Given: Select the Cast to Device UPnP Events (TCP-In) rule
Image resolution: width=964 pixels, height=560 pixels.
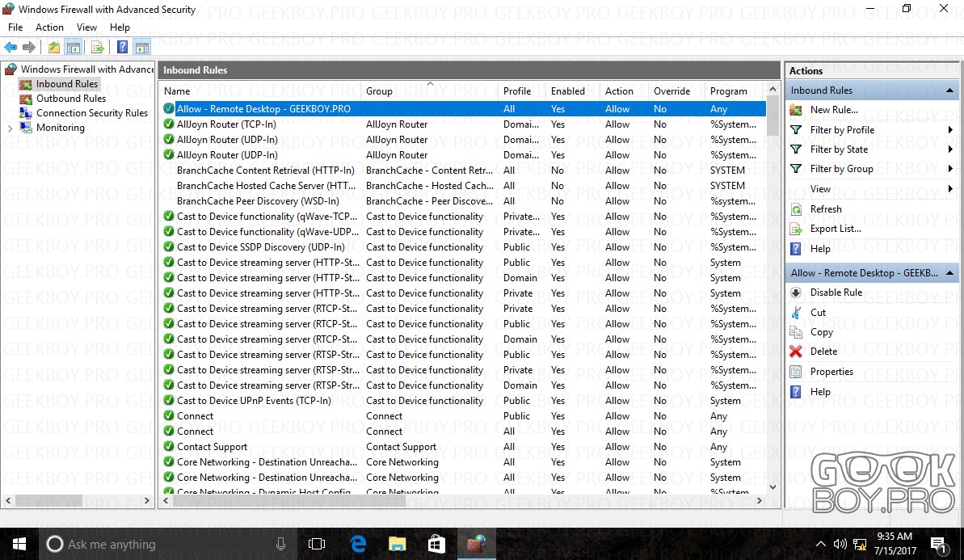Looking at the screenshot, I should click(464, 401).
